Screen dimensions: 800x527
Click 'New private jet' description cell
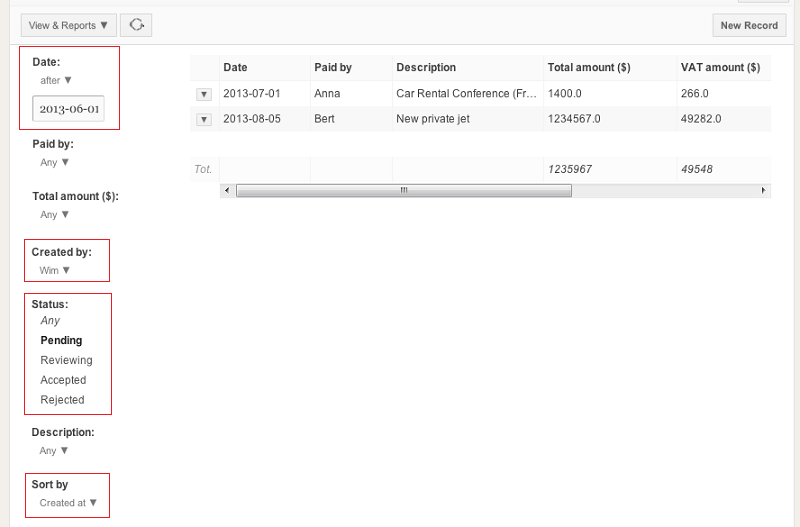pyautogui.click(x=433, y=119)
